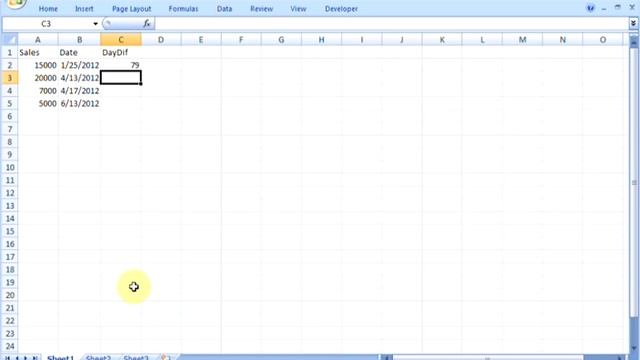Select the date cell 4/13/2012
The height and width of the screenshot is (360, 640).
point(79,78)
